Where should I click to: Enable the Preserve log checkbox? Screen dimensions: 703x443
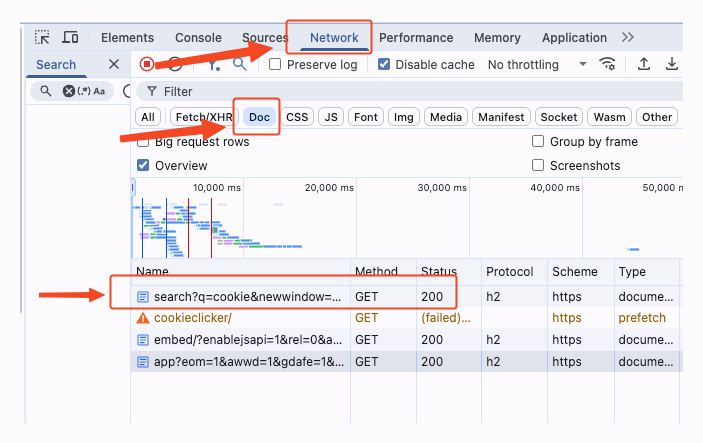coord(275,64)
